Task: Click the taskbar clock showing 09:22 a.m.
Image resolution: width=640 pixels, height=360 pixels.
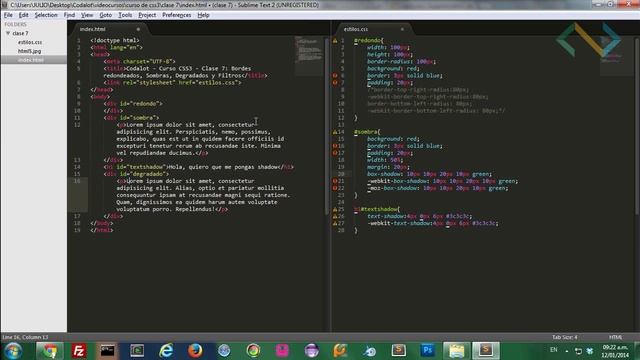Action: (615, 351)
